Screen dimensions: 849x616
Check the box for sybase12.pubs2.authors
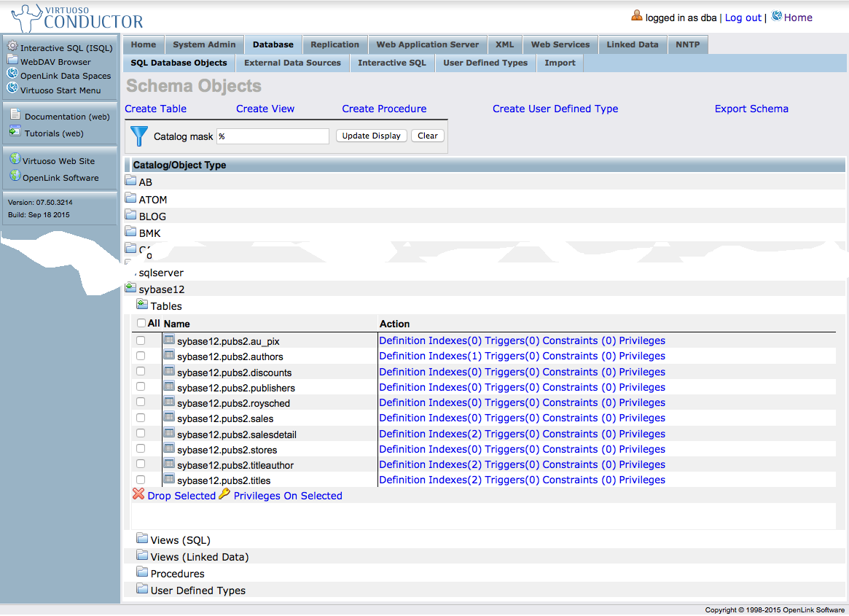(141, 356)
